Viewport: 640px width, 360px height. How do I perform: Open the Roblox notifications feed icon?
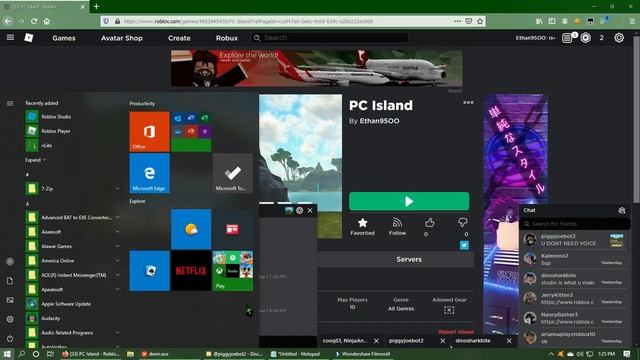567,38
